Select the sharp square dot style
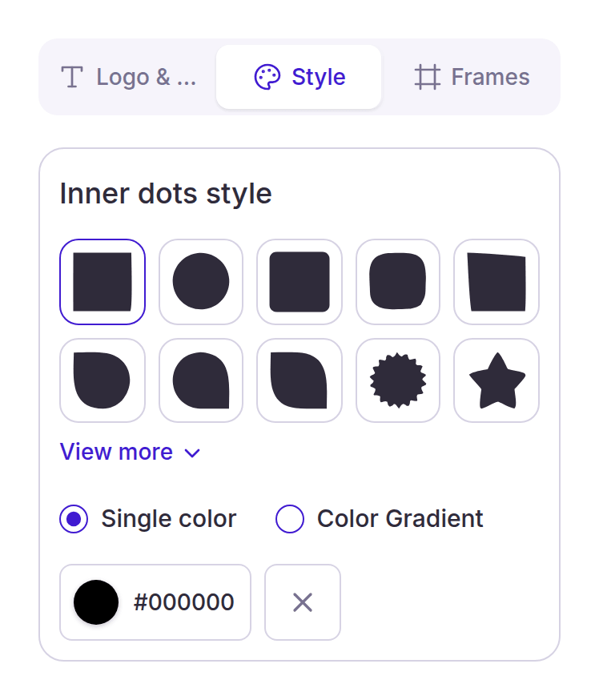Screen dimensions: 599x700 pos(103,282)
